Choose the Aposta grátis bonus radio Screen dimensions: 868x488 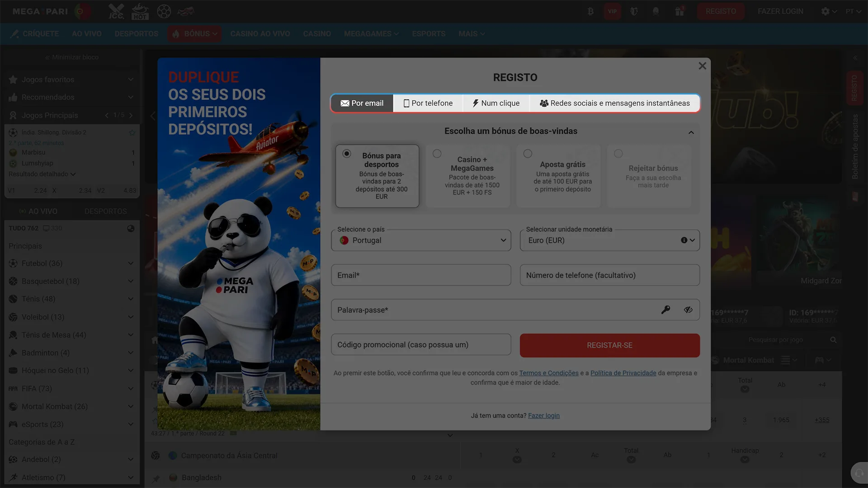(x=528, y=154)
